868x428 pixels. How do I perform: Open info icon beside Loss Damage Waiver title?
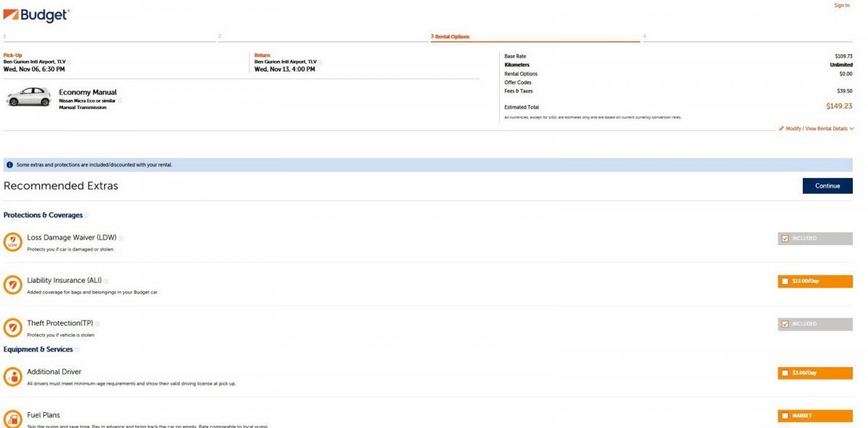tap(122, 239)
